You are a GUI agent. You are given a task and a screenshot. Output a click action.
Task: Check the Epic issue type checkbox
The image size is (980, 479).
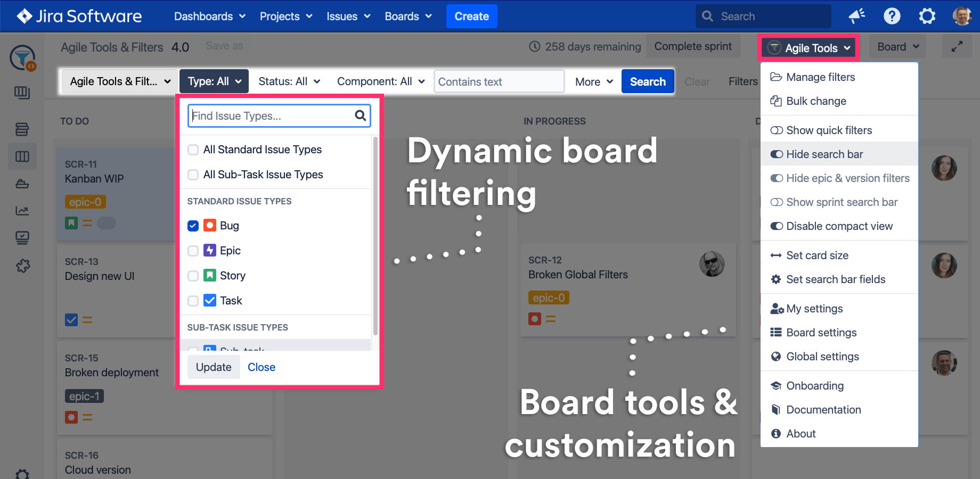pyautogui.click(x=193, y=251)
